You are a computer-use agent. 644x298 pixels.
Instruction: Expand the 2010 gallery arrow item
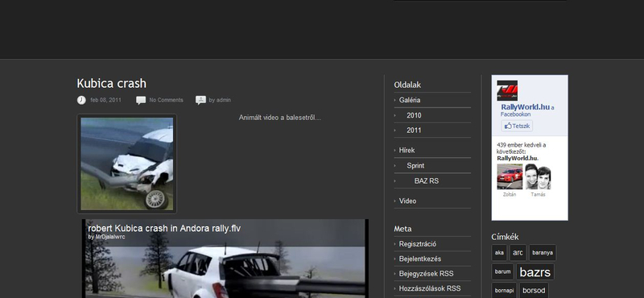[x=414, y=115]
